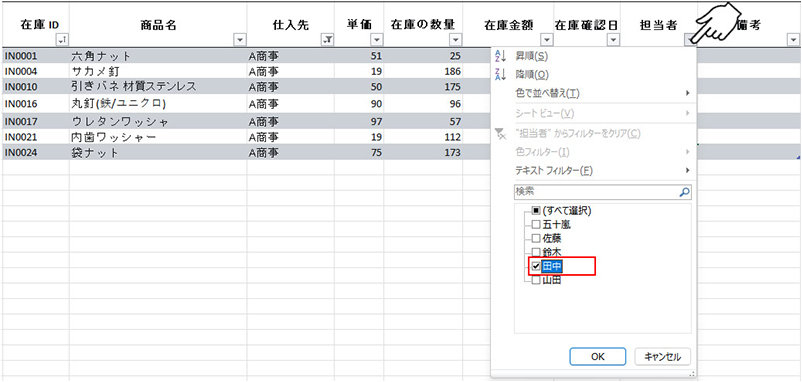Grab the filter menu resize grip
Viewport: 802px width, 382px height.
pos(692,374)
